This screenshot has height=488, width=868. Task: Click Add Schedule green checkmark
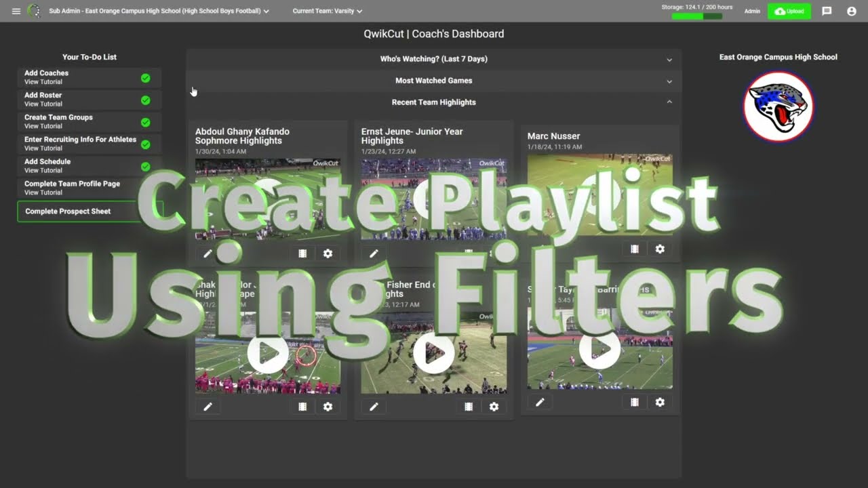coord(145,167)
